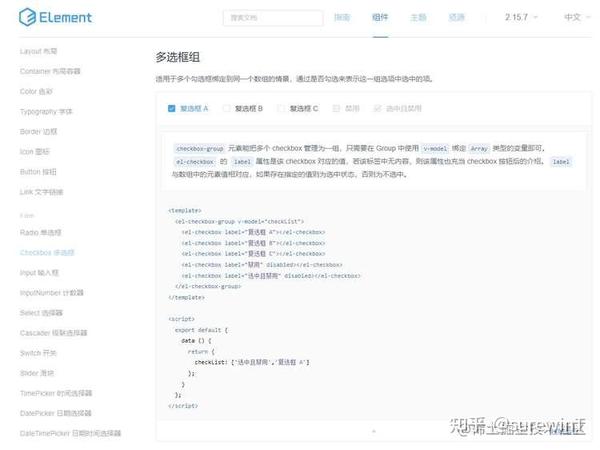Open Layout 布局 in the sidebar
The height and width of the screenshot is (450, 600).
38,51
